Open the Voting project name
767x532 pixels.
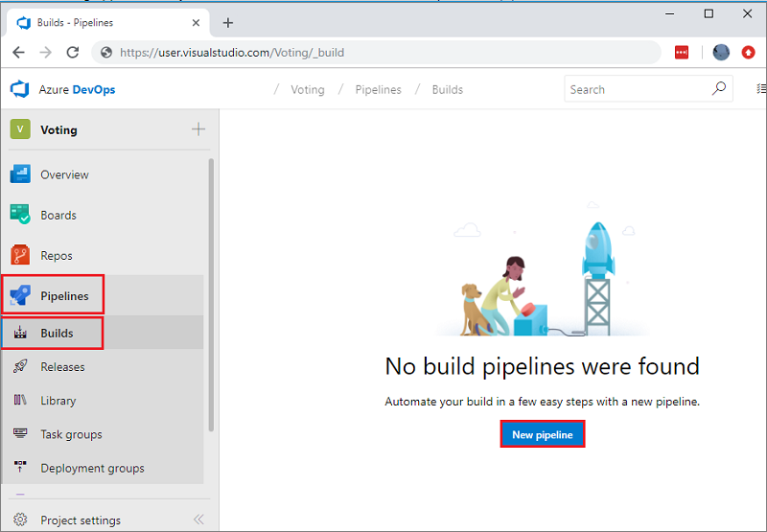[58, 129]
